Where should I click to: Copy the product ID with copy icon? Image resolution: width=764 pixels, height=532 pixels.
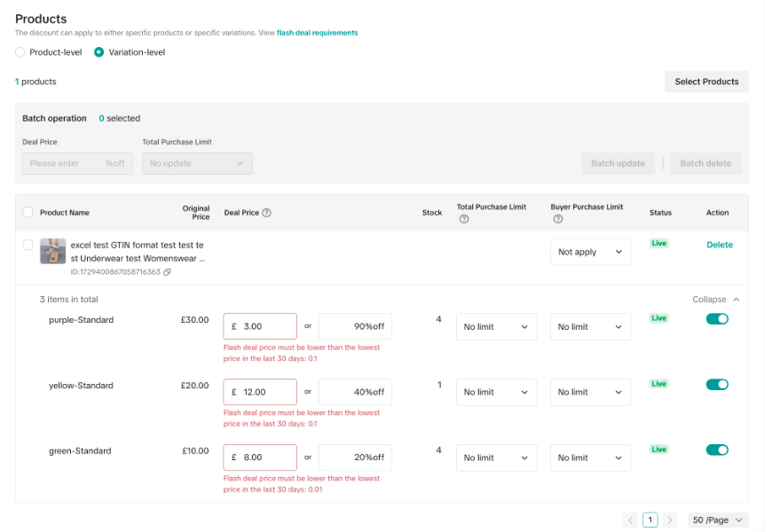(167, 272)
